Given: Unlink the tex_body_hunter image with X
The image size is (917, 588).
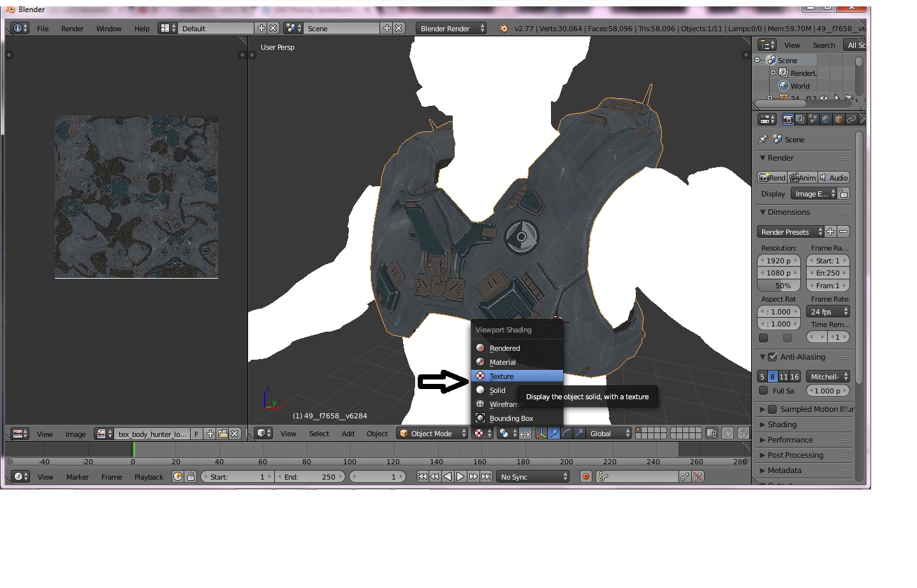Looking at the screenshot, I should [x=235, y=434].
